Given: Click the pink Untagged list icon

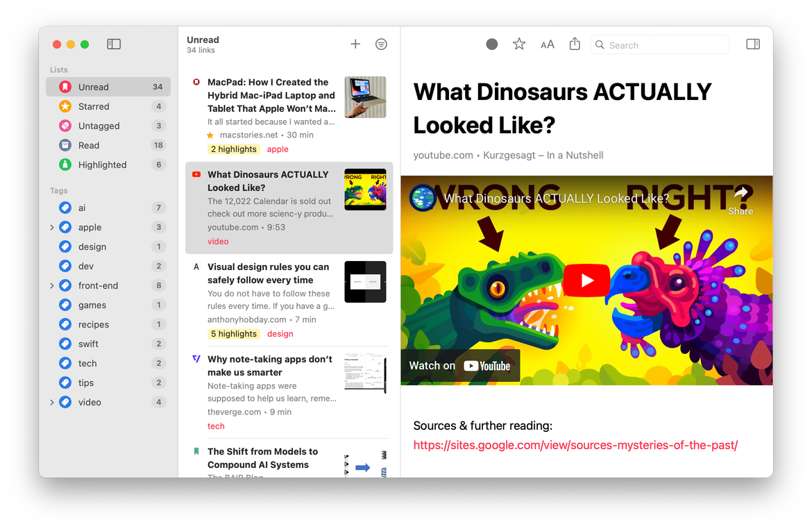Looking at the screenshot, I should pos(65,126).
